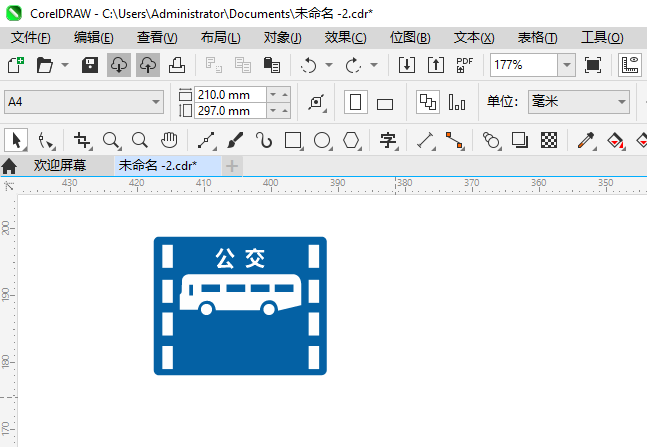
Task: Select the Ellipse tool
Action: pos(322,140)
